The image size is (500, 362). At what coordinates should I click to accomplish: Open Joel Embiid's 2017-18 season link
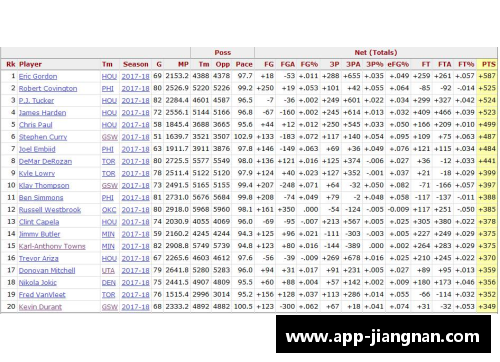point(135,149)
